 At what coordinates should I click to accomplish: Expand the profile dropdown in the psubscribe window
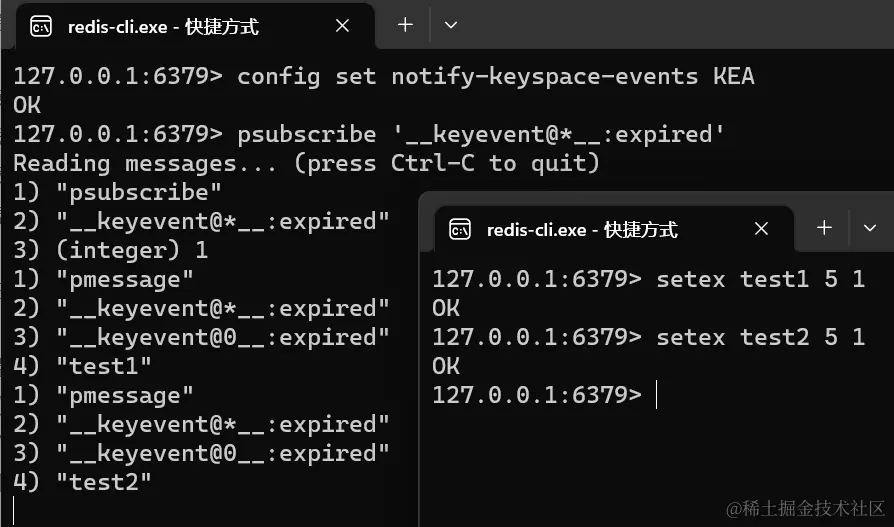pos(450,25)
